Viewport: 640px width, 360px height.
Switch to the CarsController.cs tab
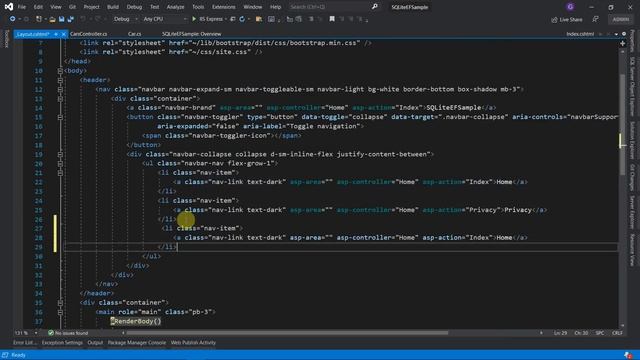[89, 34]
